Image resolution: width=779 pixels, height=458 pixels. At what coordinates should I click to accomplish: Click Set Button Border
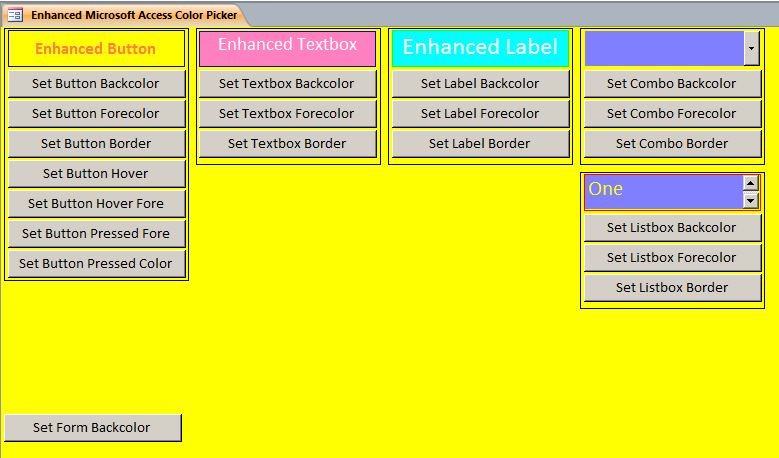pyautogui.click(x=96, y=144)
